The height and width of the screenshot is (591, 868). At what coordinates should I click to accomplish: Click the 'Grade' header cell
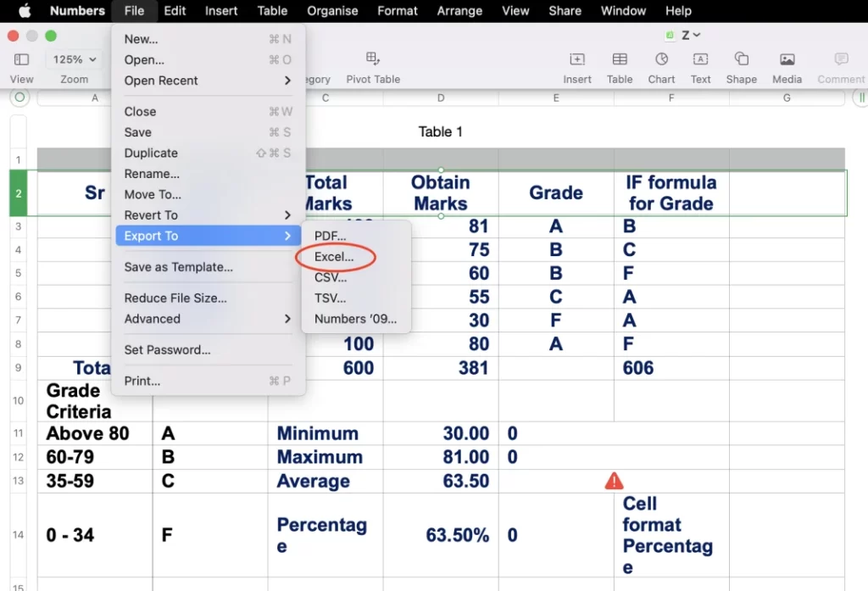pyautogui.click(x=556, y=192)
